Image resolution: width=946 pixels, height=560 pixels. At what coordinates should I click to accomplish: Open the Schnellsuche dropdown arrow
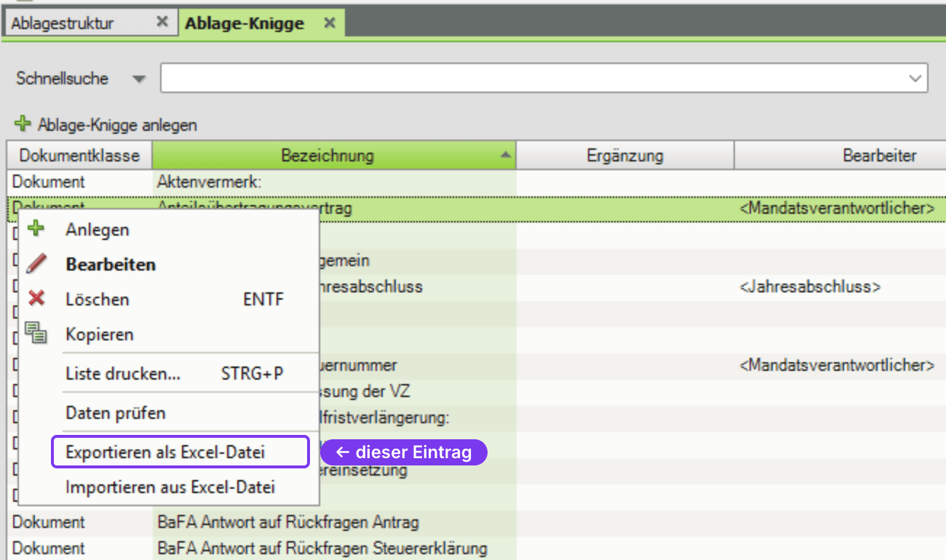coord(139,79)
